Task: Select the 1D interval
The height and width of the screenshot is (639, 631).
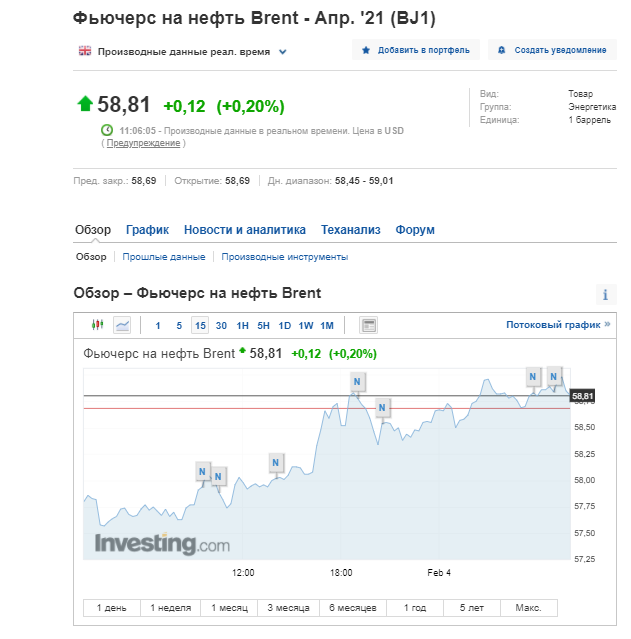Action: (285, 326)
